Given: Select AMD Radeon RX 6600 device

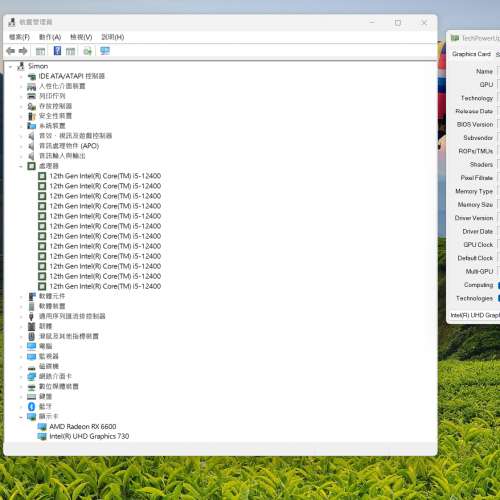Looking at the screenshot, I should click(x=83, y=426).
